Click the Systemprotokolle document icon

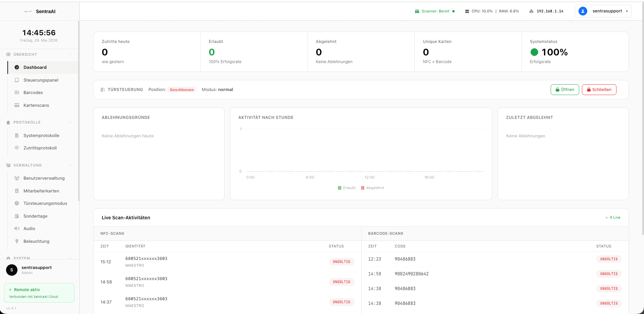[x=17, y=135]
